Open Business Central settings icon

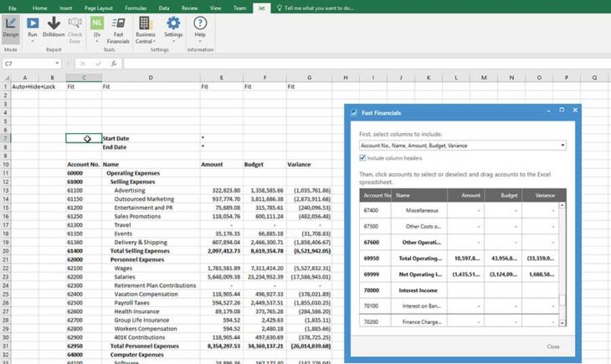[145, 23]
